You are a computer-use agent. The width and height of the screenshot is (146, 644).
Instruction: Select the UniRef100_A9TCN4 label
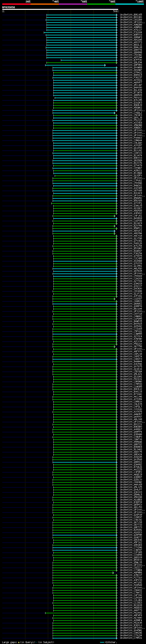click(131, 58)
